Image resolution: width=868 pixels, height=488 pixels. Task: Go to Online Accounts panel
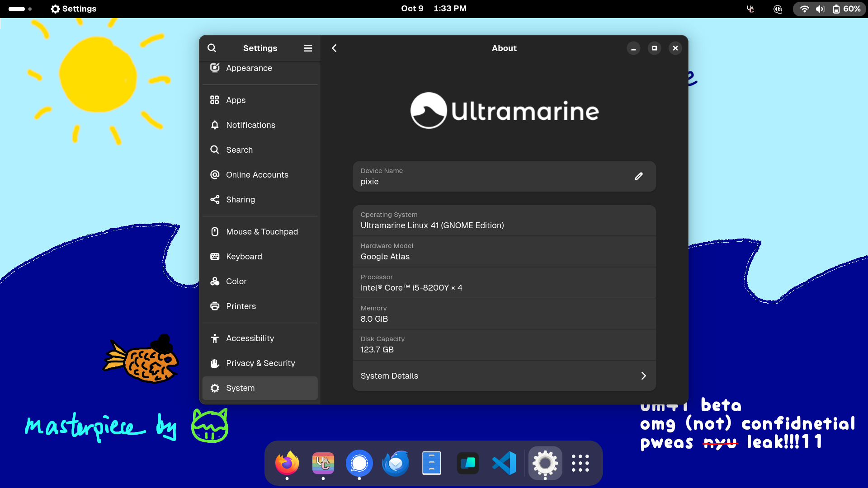(257, 175)
